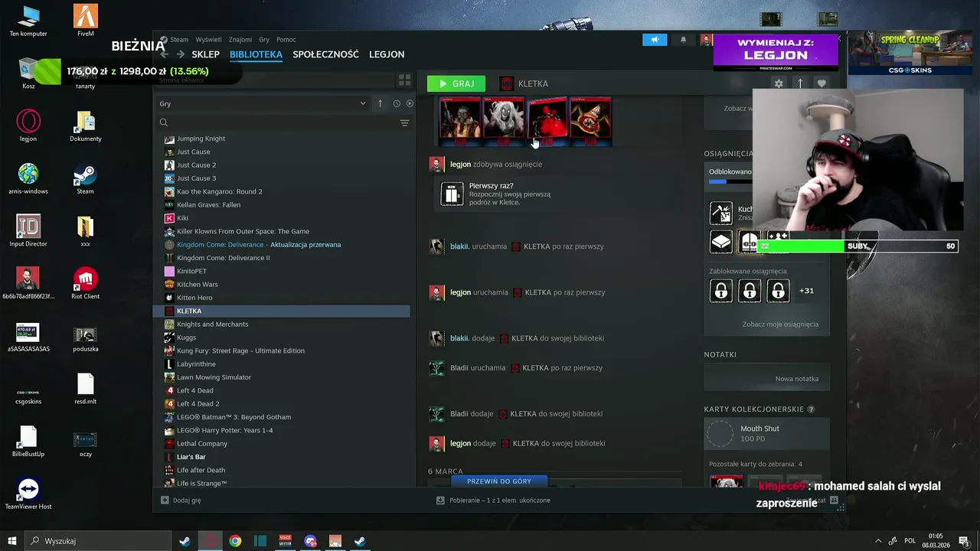Open Riot Client desktop icon
This screenshot has height=551, width=980.
click(x=86, y=284)
